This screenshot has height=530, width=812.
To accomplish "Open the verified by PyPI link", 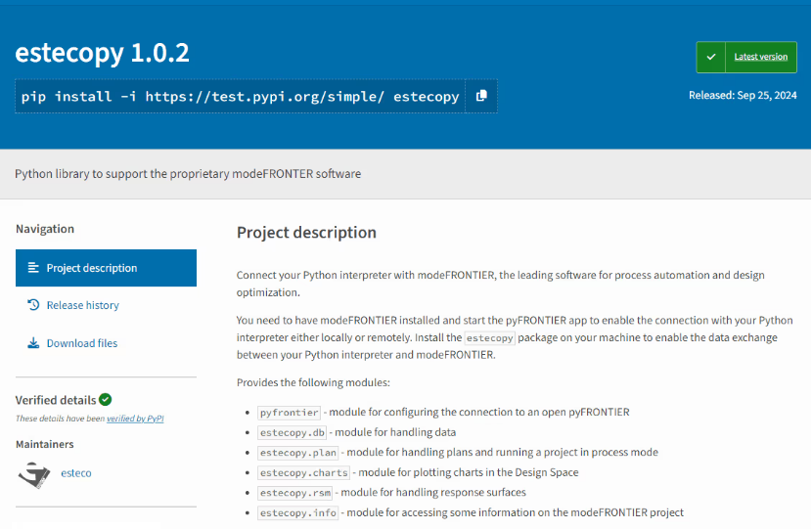I will click(x=135, y=419).
